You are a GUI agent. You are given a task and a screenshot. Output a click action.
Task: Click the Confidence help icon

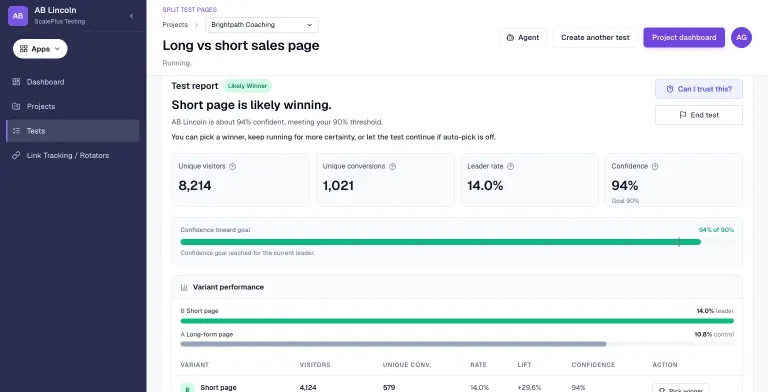click(655, 167)
